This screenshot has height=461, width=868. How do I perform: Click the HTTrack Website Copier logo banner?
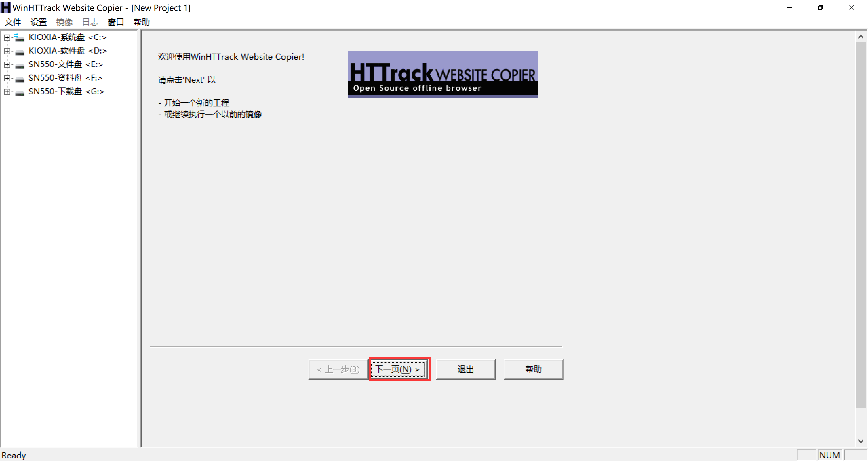pos(442,74)
